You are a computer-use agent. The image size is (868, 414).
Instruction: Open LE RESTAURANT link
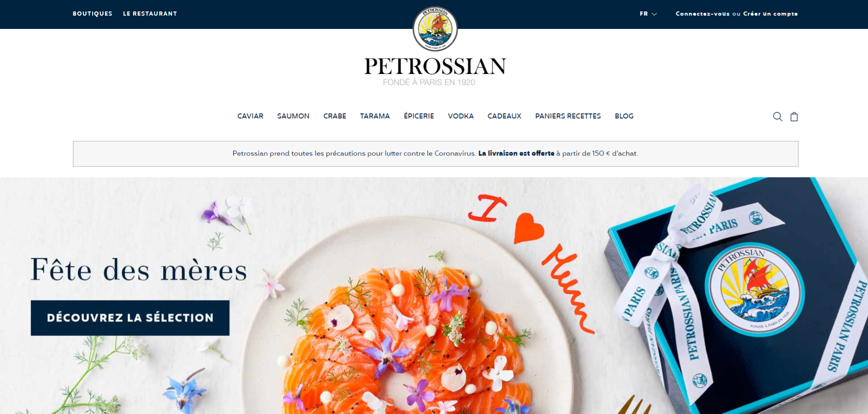tap(150, 14)
